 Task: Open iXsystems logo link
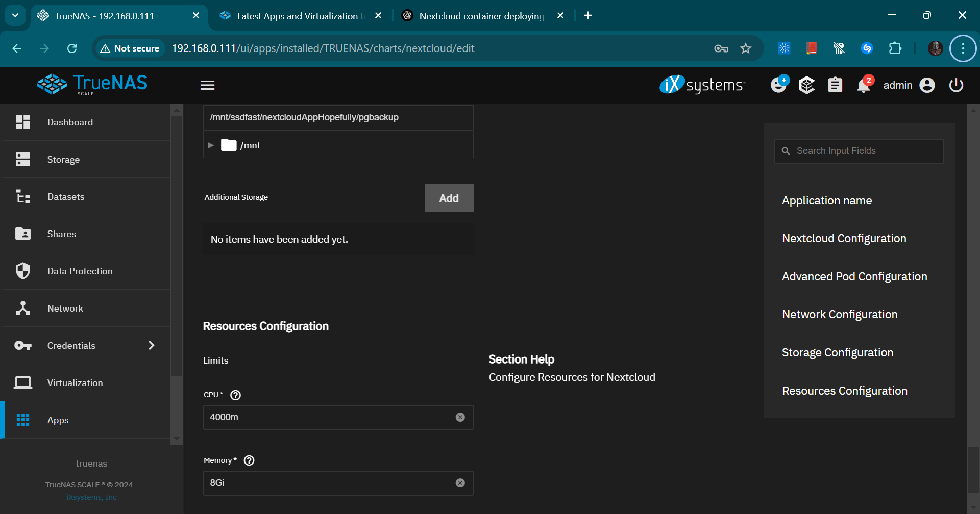click(702, 85)
